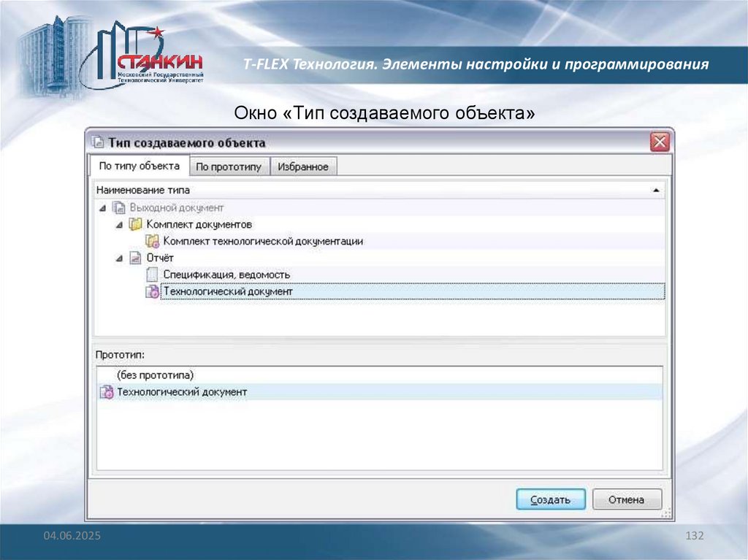Select Выходной документ in the tree

point(177,208)
